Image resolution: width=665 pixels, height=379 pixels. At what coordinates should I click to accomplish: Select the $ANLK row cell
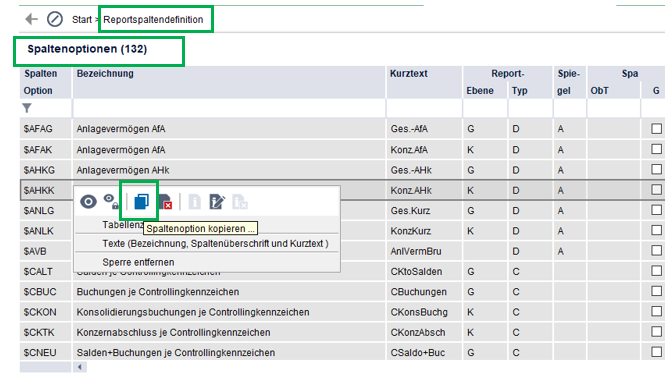[x=45, y=231]
